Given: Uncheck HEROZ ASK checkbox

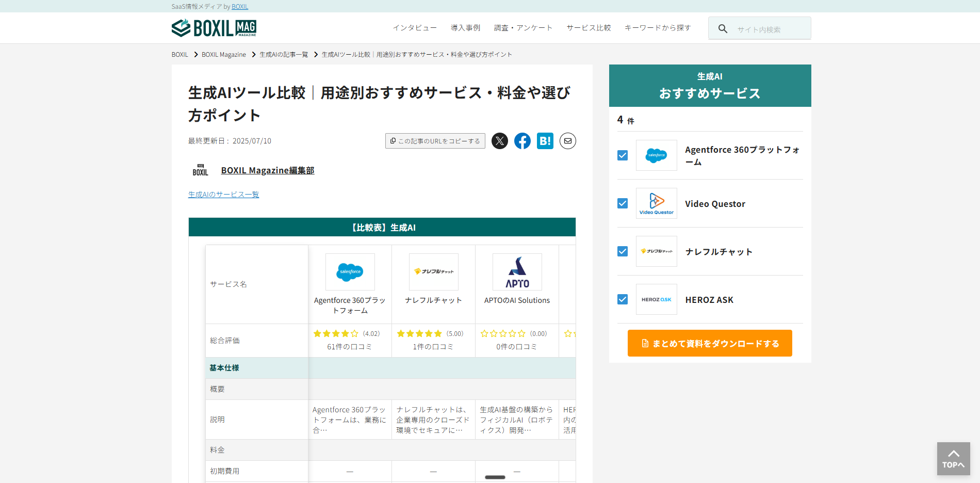Looking at the screenshot, I should (623, 299).
